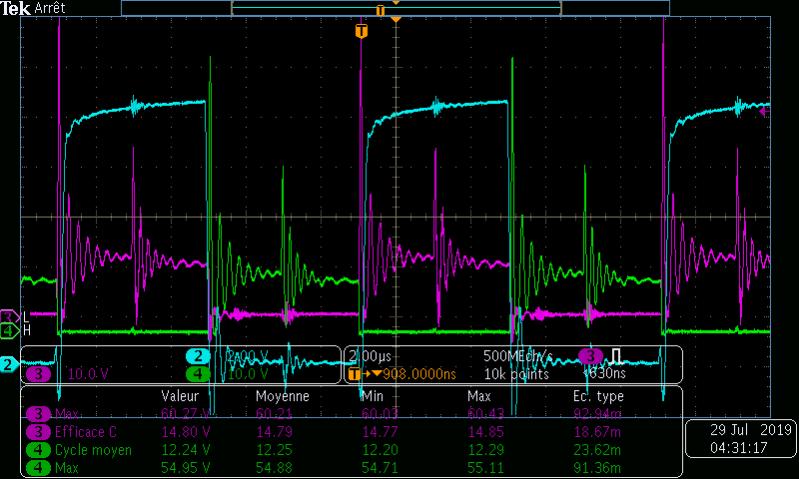The image size is (799, 479).
Task: Click the 54.71 minimum value
Action: pos(380,468)
